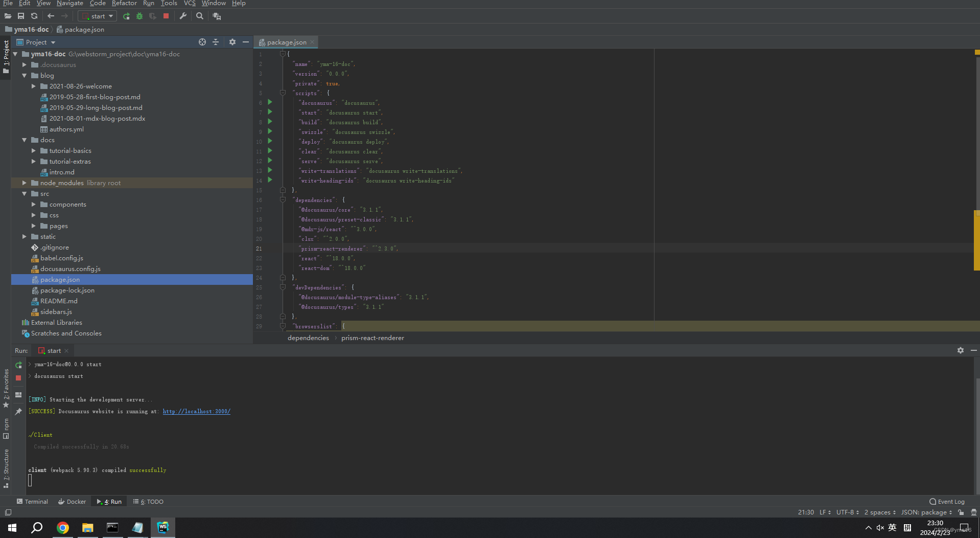This screenshot has width=980, height=538.
Task: Click the Restore Layout icon in the Run panel
Action: pyautogui.click(x=18, y=395)
